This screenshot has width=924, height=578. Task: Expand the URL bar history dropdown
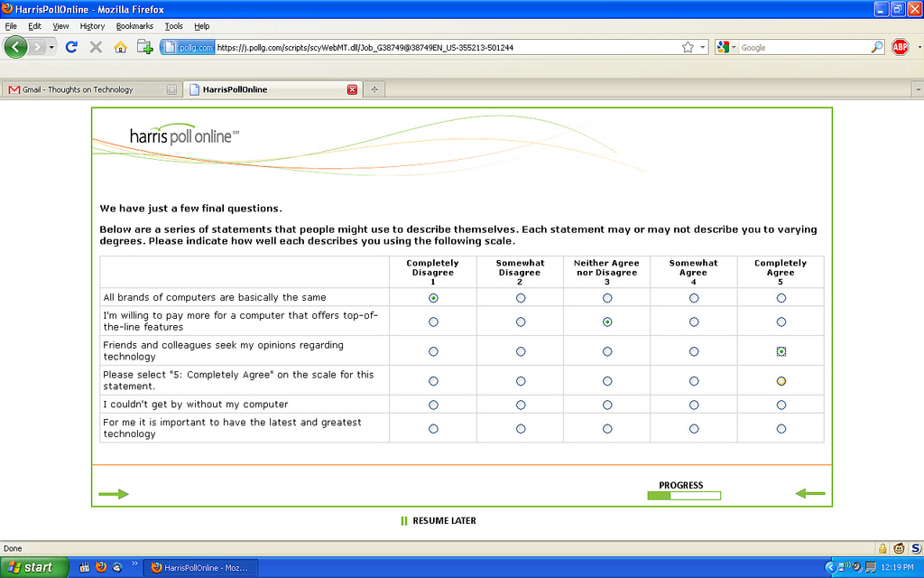coord(703,47)
